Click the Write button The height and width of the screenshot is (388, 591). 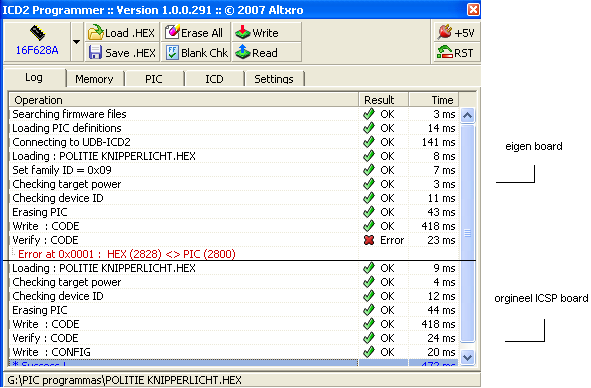click(266, 33)
